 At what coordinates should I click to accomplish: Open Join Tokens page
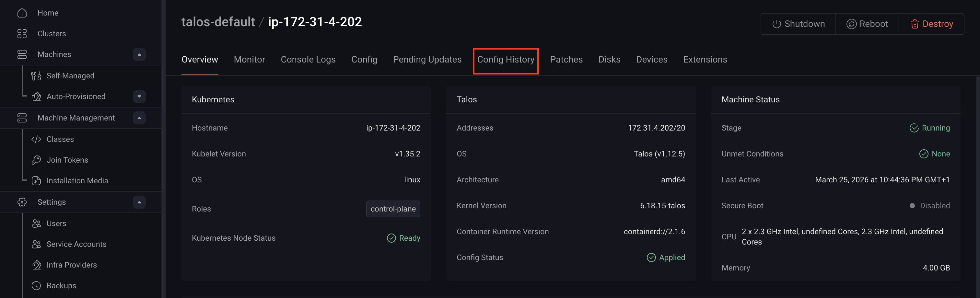pos(67,160)
